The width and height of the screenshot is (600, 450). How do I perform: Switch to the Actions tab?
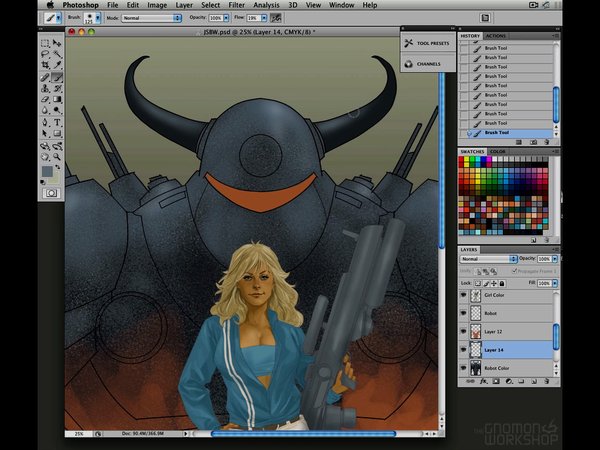click(x=496, y=36)
